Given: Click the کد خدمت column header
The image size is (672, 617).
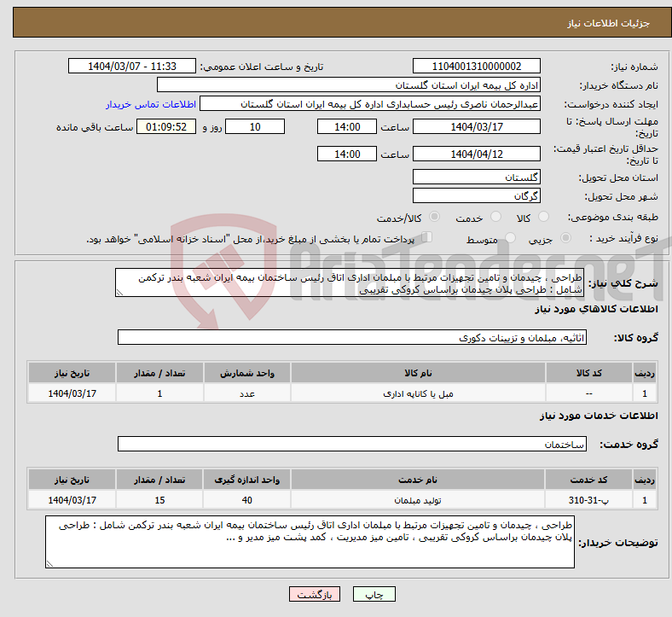Looking at the screenshot, I should [x=588, y=480].
